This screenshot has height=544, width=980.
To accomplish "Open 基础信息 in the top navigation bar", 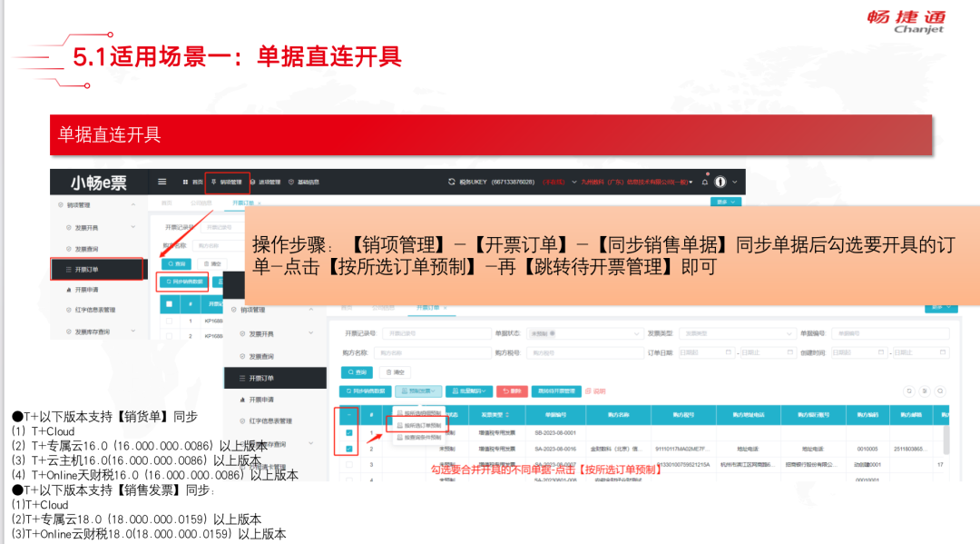I will (x=304, y=182).
